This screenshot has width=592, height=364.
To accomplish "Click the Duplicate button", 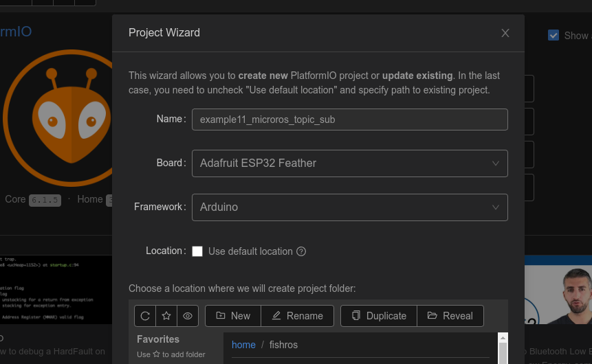I will tap(379, 316).
